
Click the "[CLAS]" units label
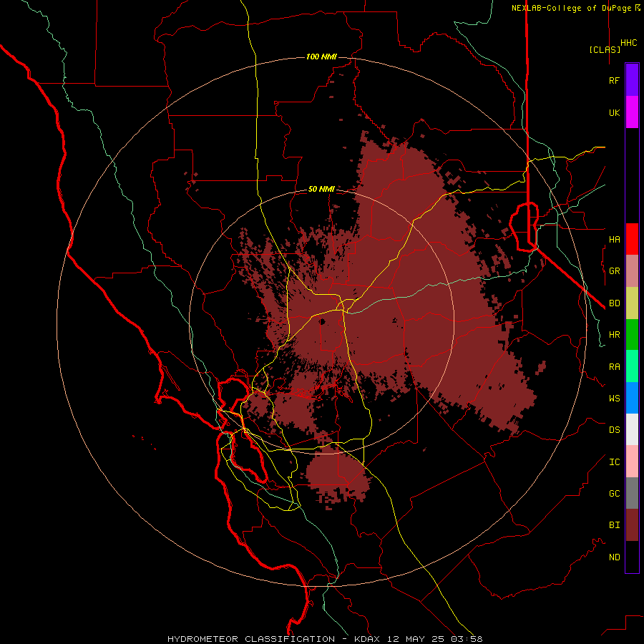point(605,49)
